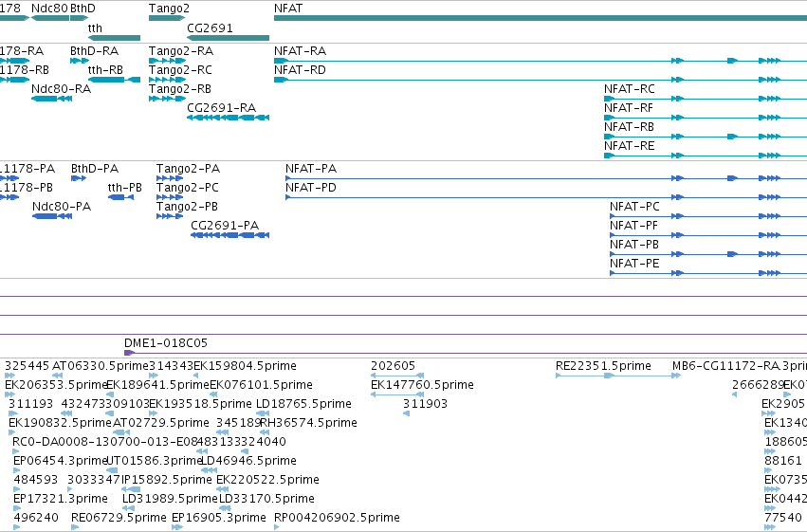Select the 496240 feature label
This screenshot has height=532, width=807.
[36, 518]
